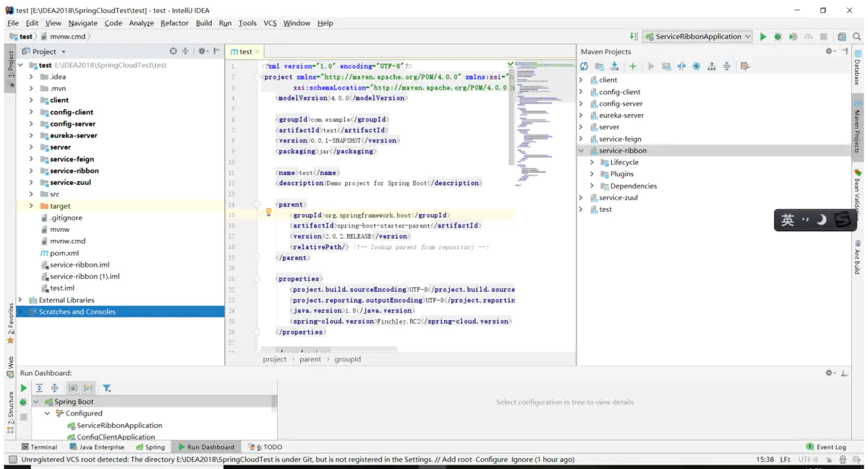The height and width of the screenshot is (469, 868).
Task: Open the Spring tool window tab
Action: point(150,447)
